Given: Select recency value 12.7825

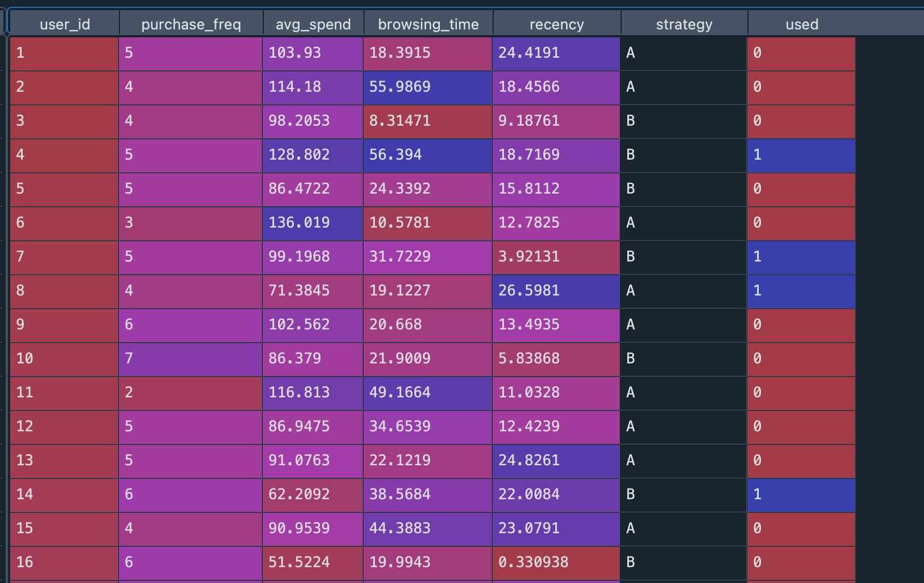Looking at the screenshot, I should point(556,224).
